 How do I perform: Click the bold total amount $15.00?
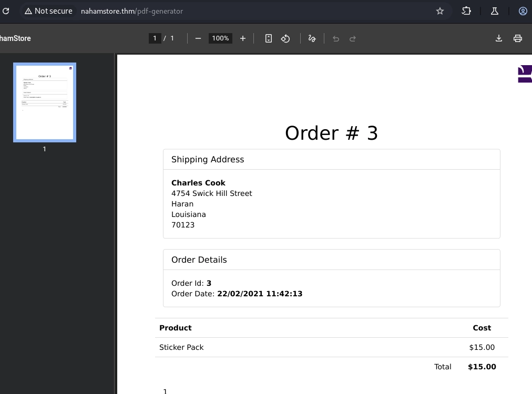click(482, 367)
